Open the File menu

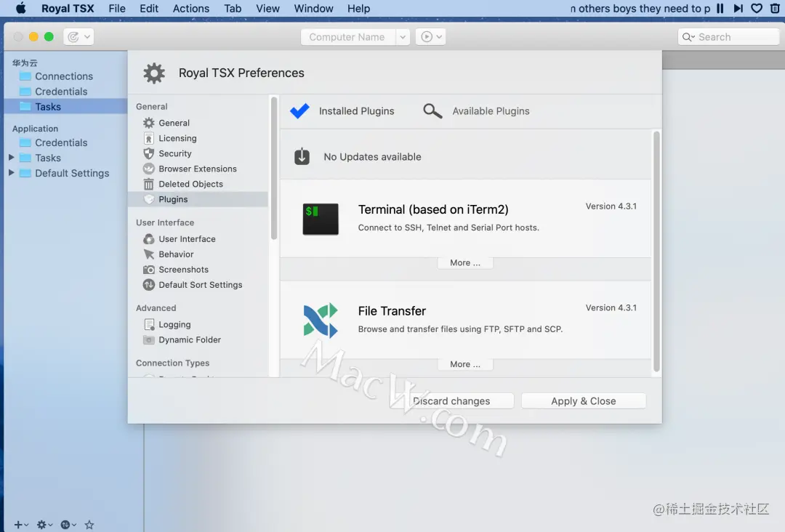click(x=116, y=9)
